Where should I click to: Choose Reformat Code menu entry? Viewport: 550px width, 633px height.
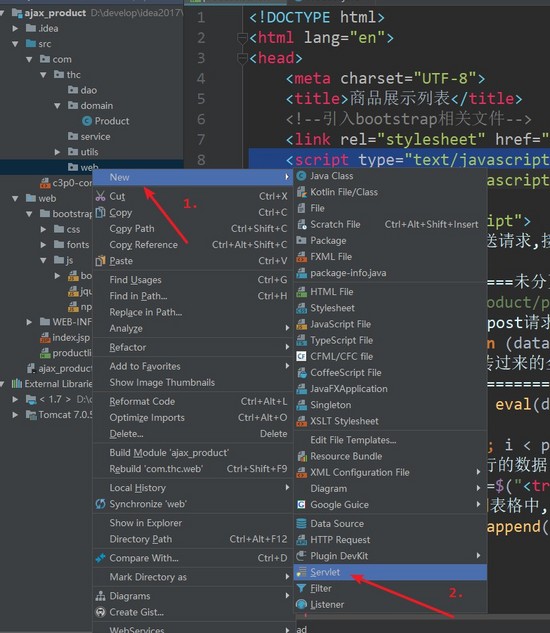click(193, 401)
